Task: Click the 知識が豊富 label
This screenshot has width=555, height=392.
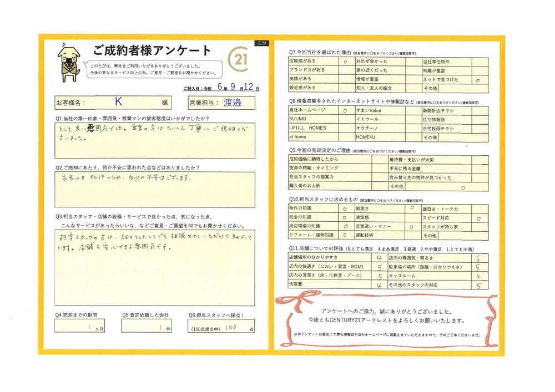Action: pyautogui.click(x=434, y=71)
